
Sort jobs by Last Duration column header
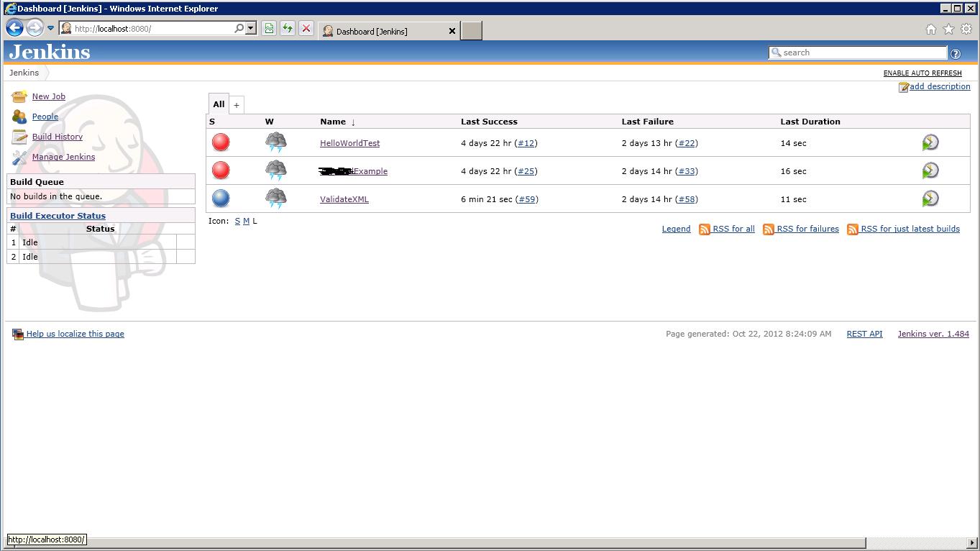(x=810, y=122)
